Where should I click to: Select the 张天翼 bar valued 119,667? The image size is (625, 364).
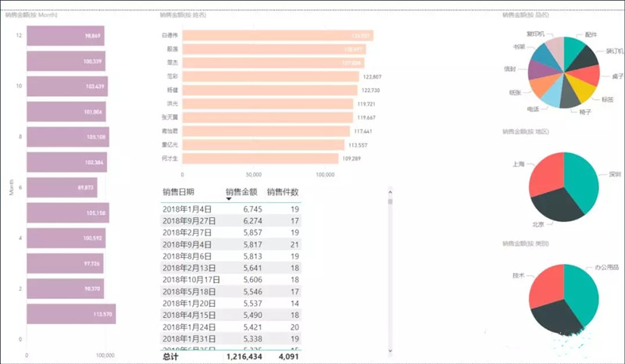click(268, 117)
